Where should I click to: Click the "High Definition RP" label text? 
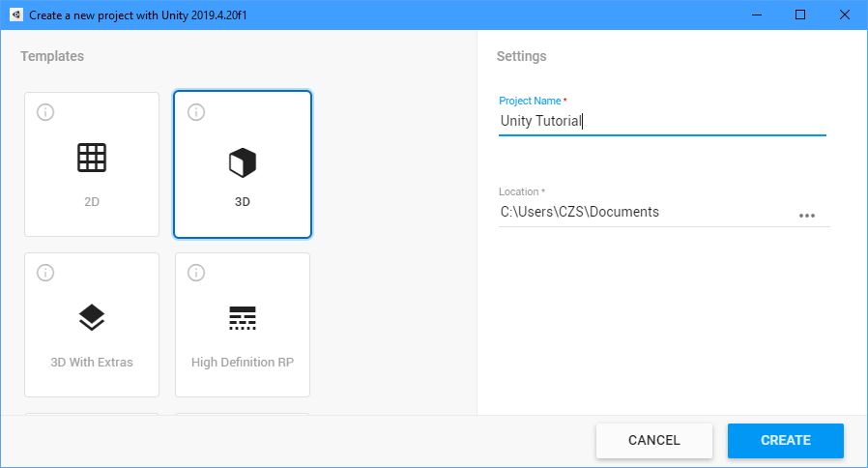coord(243,363)
